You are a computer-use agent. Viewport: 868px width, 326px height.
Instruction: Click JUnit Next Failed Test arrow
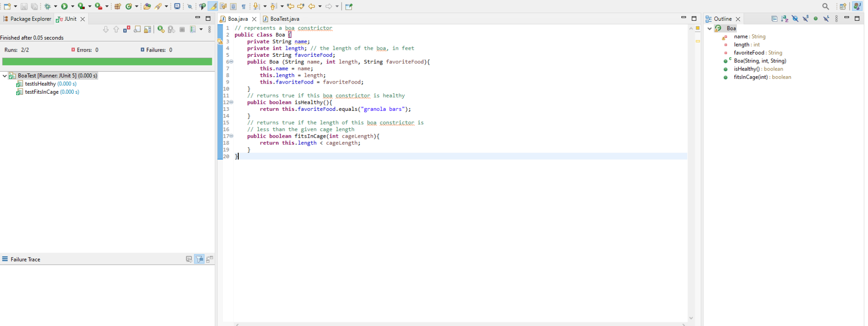point(106,29)
